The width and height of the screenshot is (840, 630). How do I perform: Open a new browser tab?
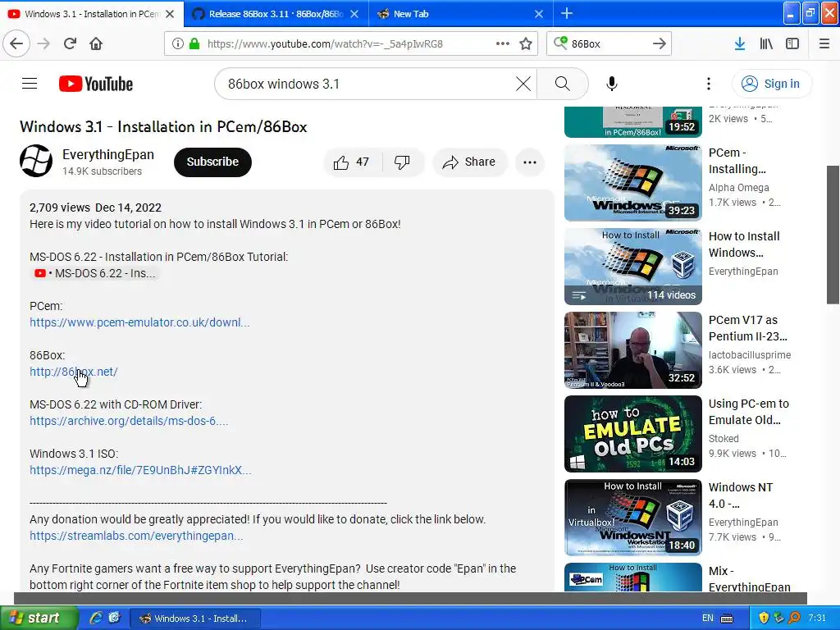pos(566,13)
